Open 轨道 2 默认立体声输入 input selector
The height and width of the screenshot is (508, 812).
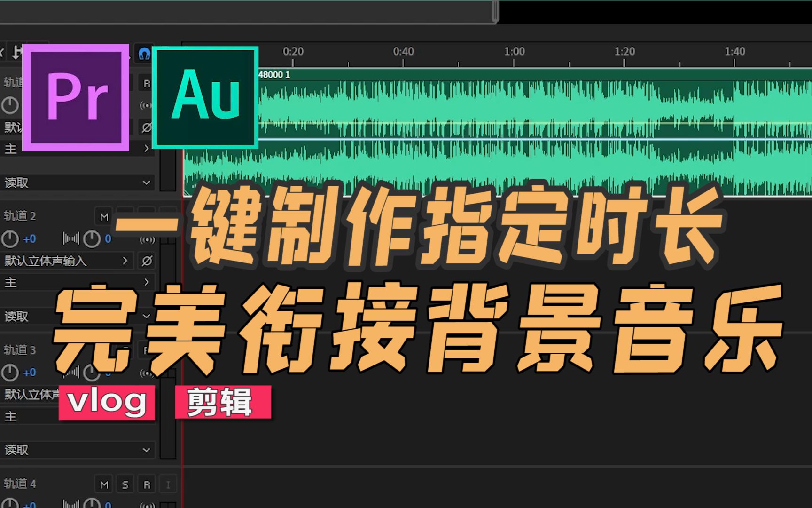point(67,261)
